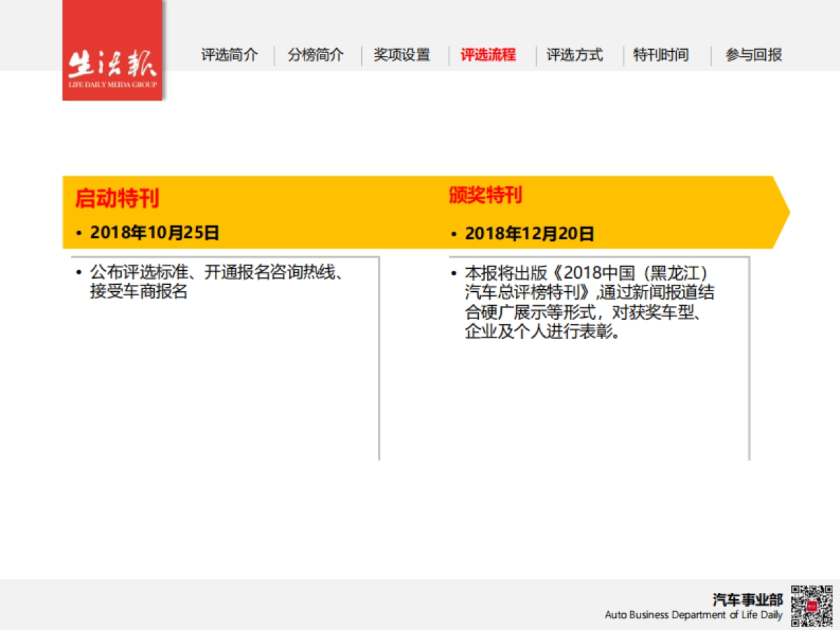Viewport: 840px width, 630px height.
Task: Open the 评选简介 navigation tab
Action: [230, 55]
